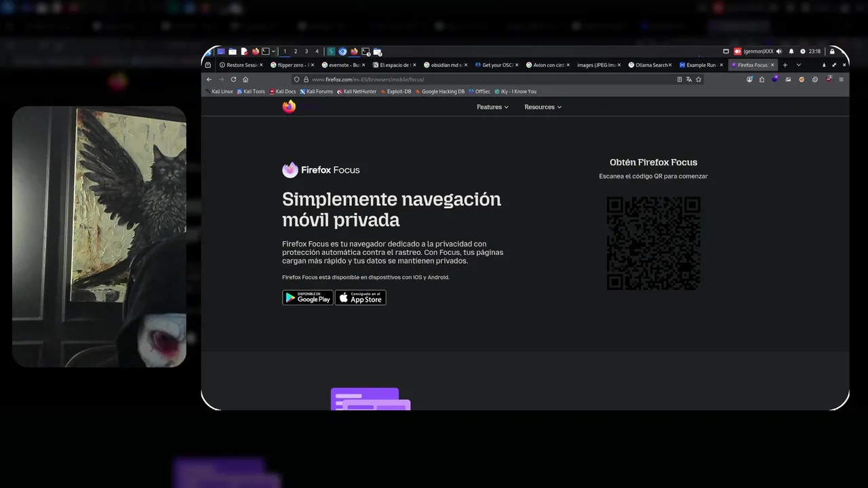Image resolution: width=868 pixels, height=488 pixels.
Task: Launch the text editor from the panel launchers
Action: [244, 52]
